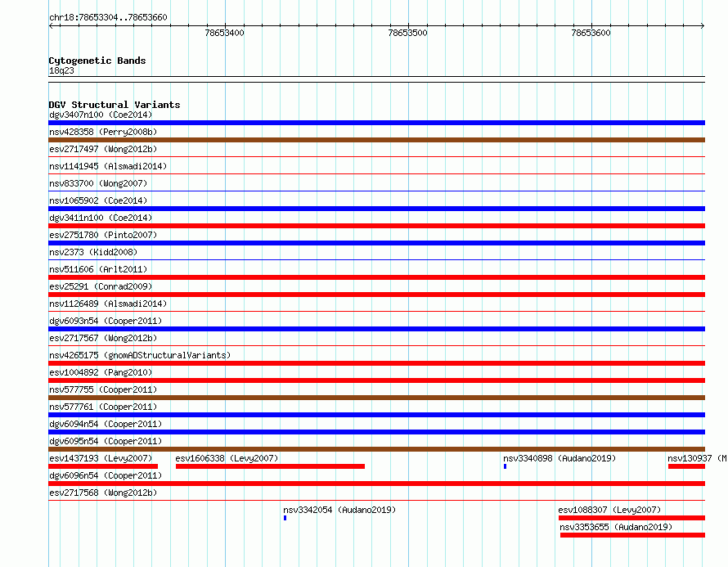
Task: Open the nsv2373 (Kidd2008) variant label
Action: coord(93,252)
